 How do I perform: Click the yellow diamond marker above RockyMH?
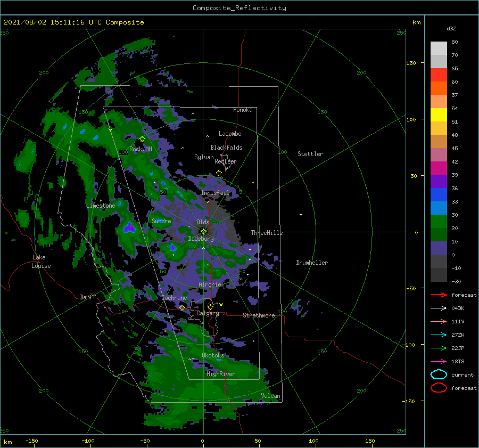click(142, 139)
